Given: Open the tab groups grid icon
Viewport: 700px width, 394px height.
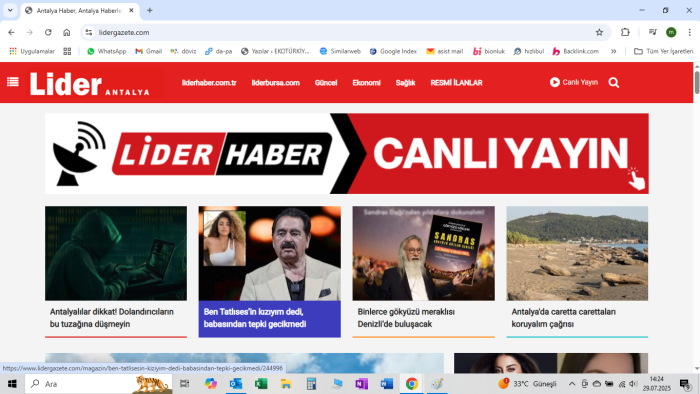Looking at the screenshot, I should 67,51.
